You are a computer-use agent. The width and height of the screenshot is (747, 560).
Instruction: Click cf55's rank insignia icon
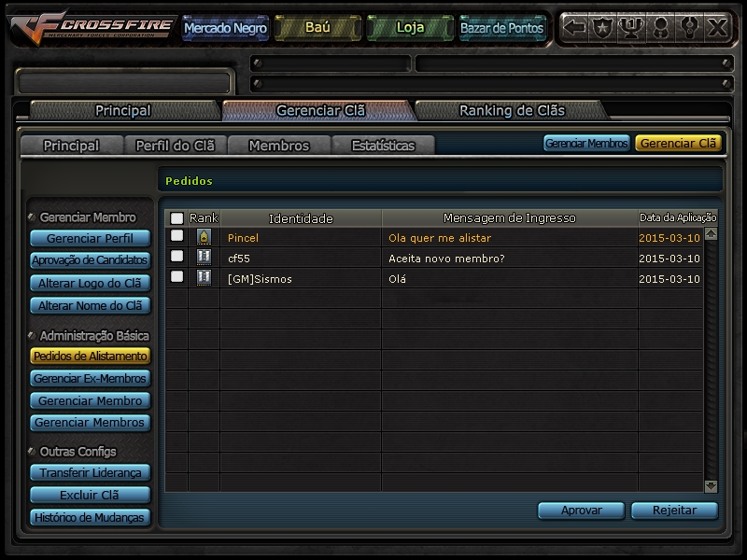204,258
